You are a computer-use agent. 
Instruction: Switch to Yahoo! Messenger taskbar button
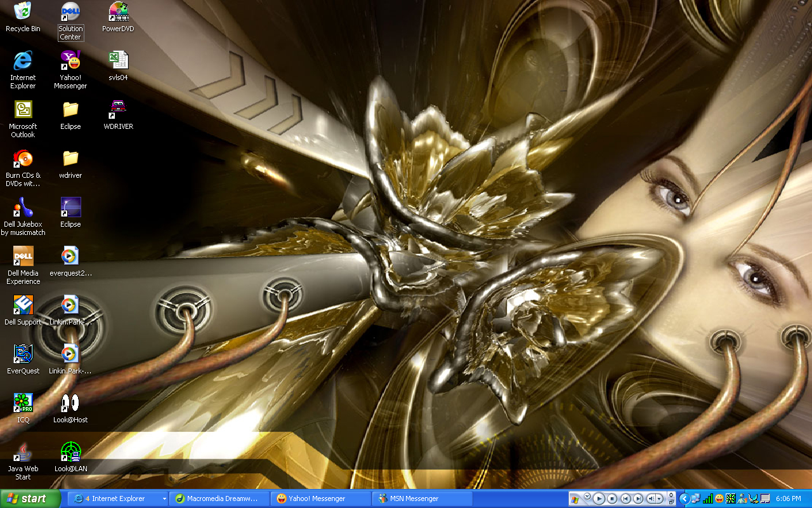click(x=321, y=498)
